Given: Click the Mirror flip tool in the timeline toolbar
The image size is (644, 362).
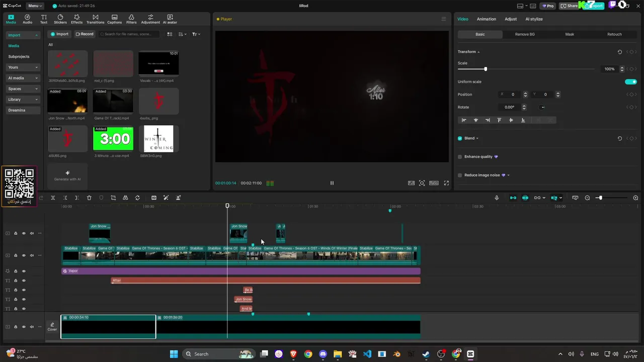Looking at the screenshot, I should click(125, 198).
